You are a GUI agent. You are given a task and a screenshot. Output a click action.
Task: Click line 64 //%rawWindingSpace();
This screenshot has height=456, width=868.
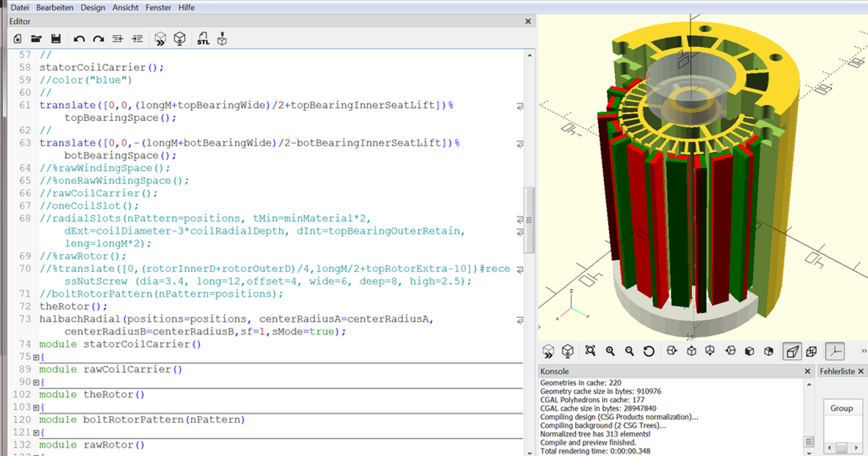coord(106,168)
